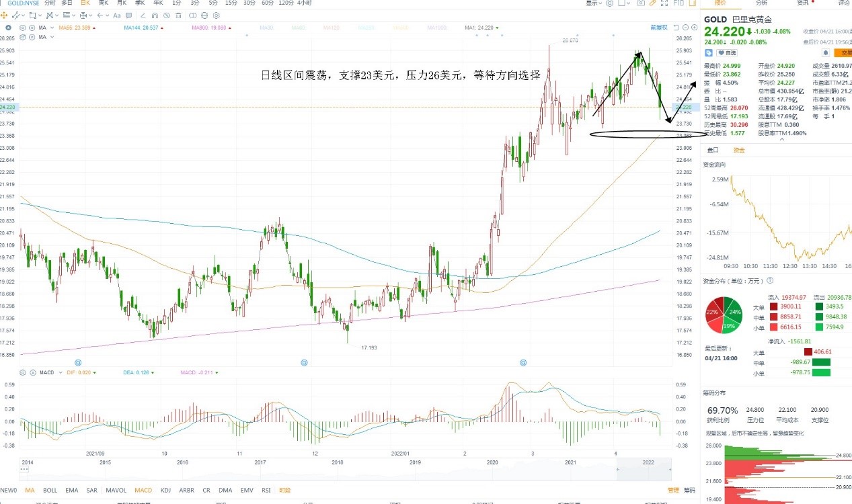The height and width of the screenshot is (504, 852).
Task: Open the layout square dropdown at top
Action: point(625,3)
